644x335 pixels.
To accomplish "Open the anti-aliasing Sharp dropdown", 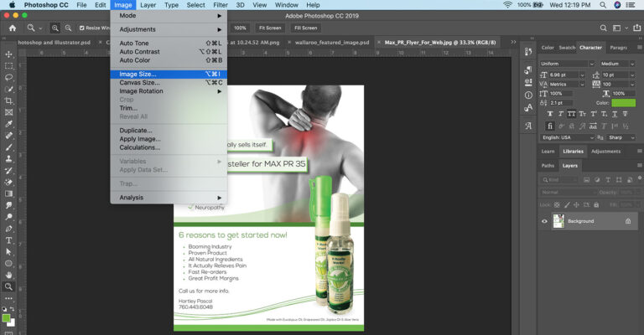I will click(x=621, y=138).
